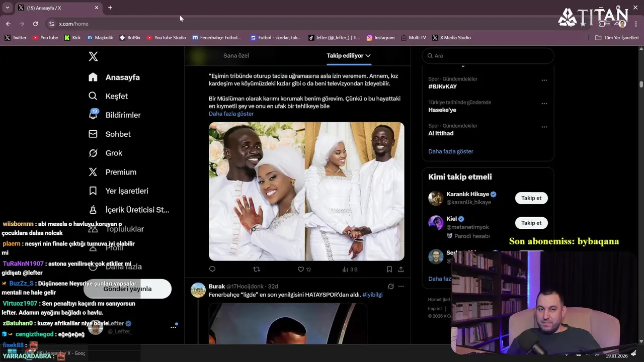Open Fenerbahçe Futbol bookmark
This screenshot has height=362, width=644.
point(217,38)
